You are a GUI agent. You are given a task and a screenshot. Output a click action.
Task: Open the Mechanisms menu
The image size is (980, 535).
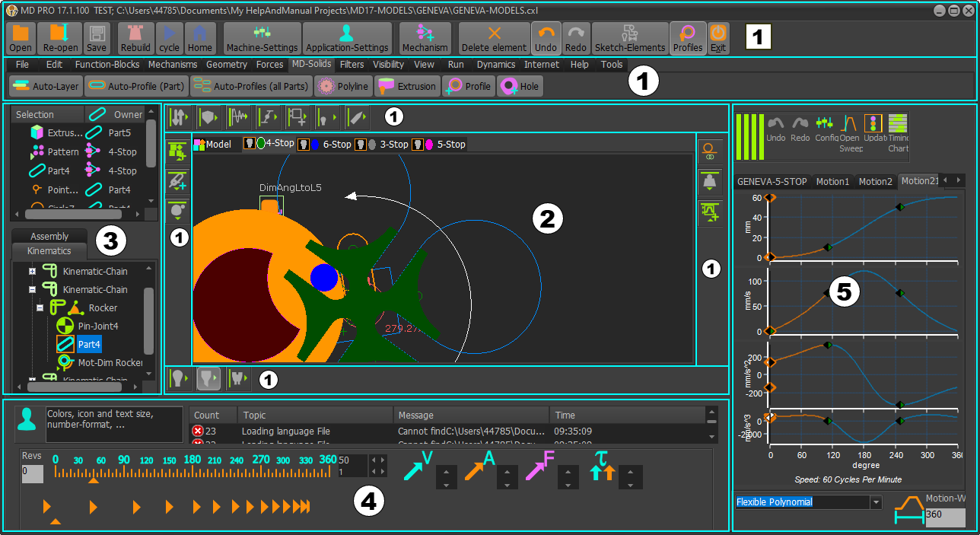[173, 65]
